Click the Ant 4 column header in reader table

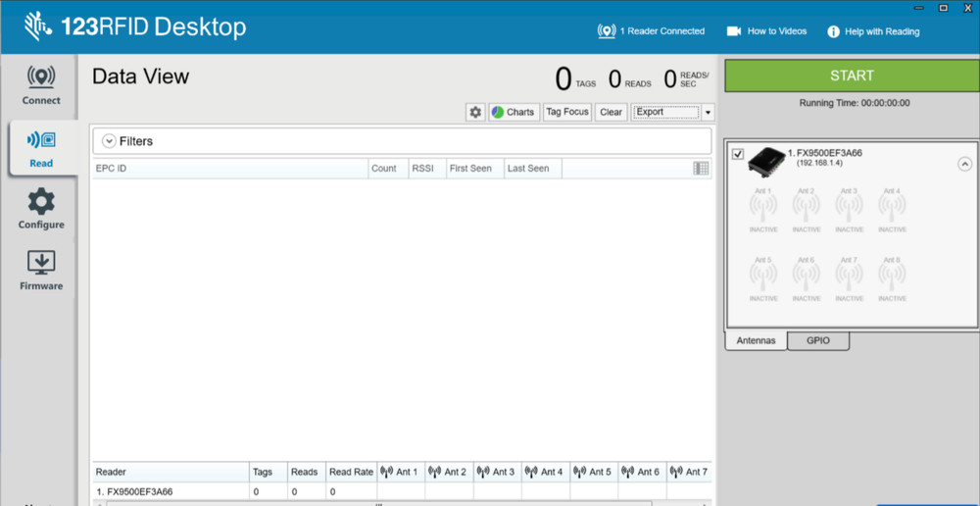(x=546, y=473)
